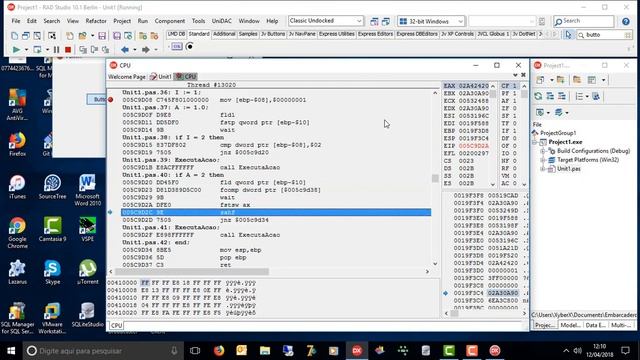The image size is (640, 360).
Task: Select the 'call ExecutaAcao' line at 005C9D1B
Action: 276,167
